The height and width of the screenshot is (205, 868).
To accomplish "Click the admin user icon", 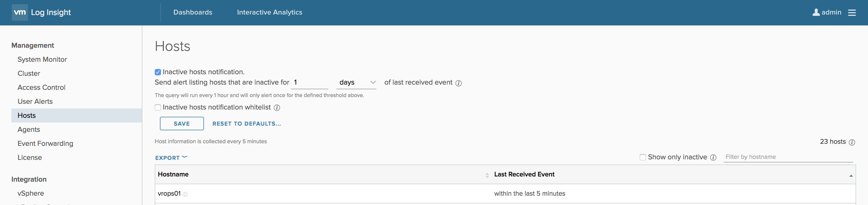I will pos(816,12).
